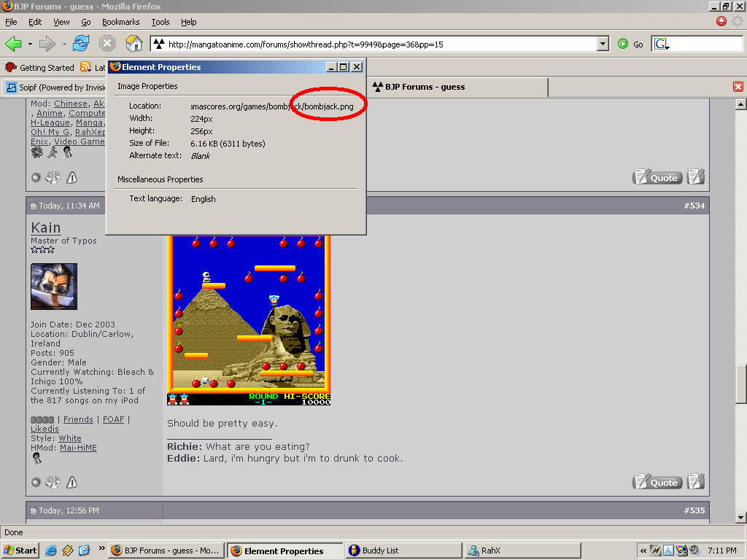Click the Likedis link
The height and width of the screenshot is (560, 747).
tap(44, 429)
